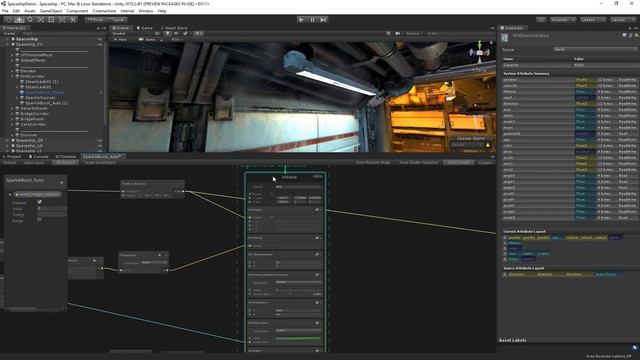Open the Cinemachine menu
Viewport: 640px width, 360px height.
click(104, 11)
